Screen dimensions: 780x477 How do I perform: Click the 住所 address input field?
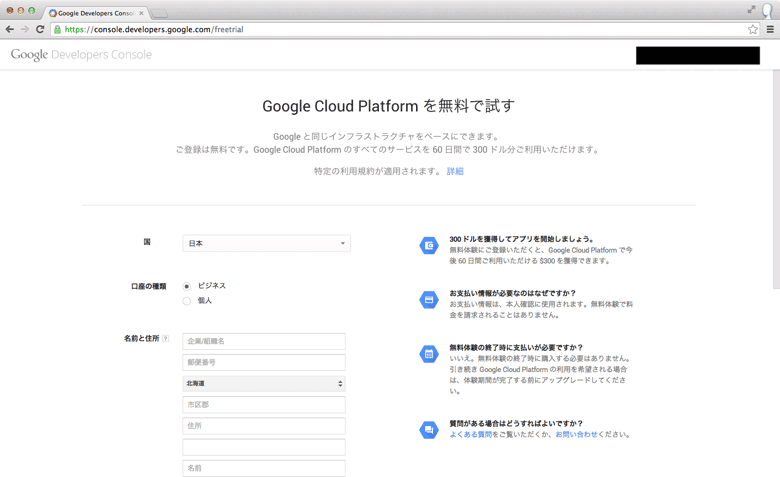264,426
